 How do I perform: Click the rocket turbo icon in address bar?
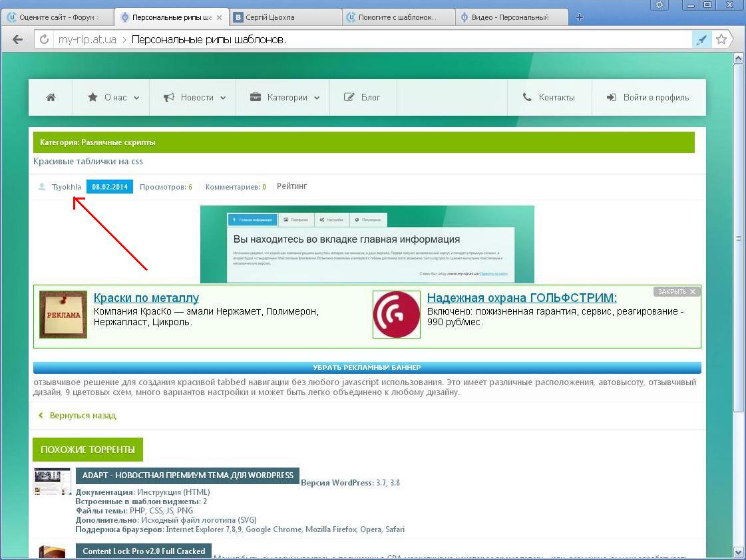(x=701, y=40)
